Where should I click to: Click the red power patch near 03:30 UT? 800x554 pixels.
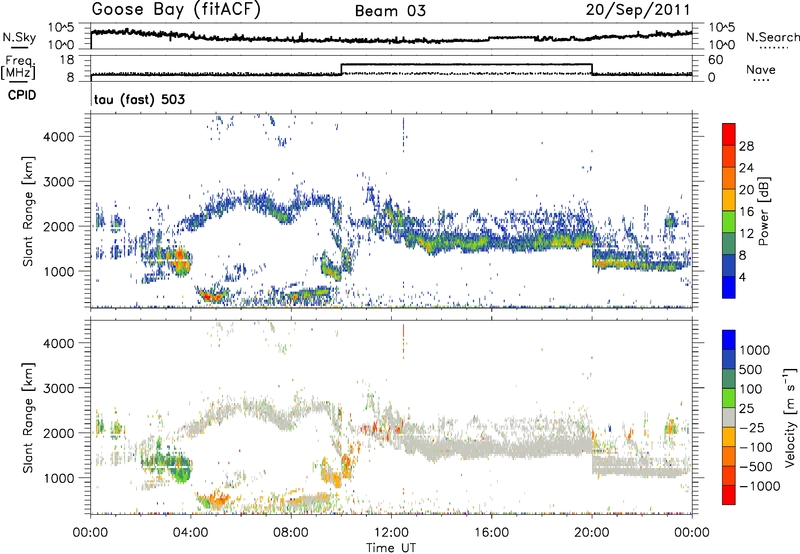180,258
